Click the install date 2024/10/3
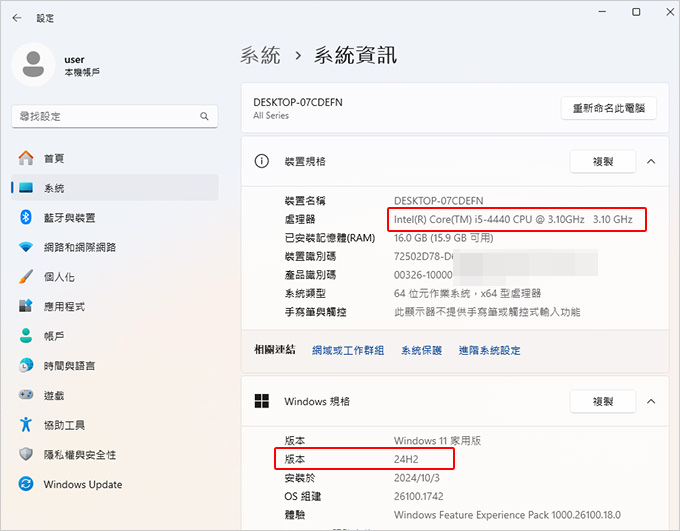This screenshot has width=680, height=531. tap(416, 478)
